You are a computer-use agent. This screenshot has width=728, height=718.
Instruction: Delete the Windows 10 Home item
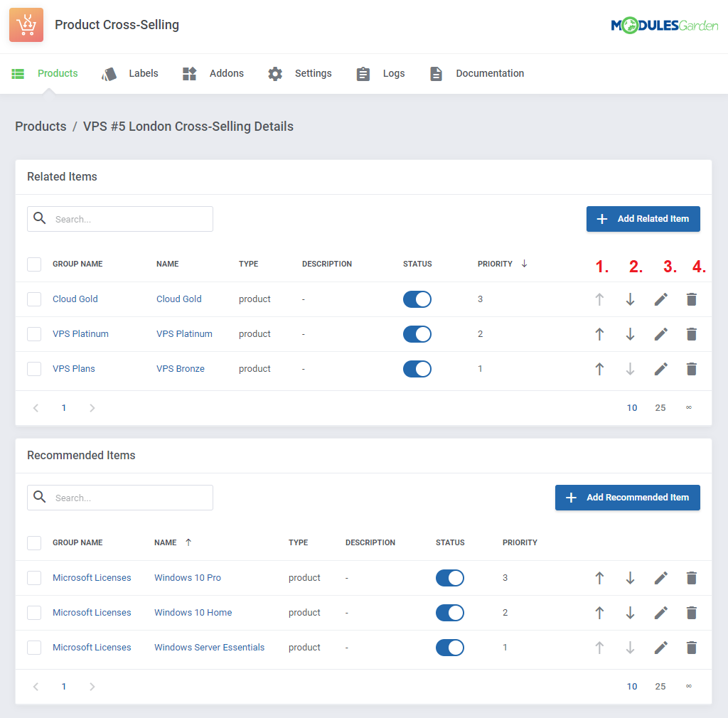691,613
